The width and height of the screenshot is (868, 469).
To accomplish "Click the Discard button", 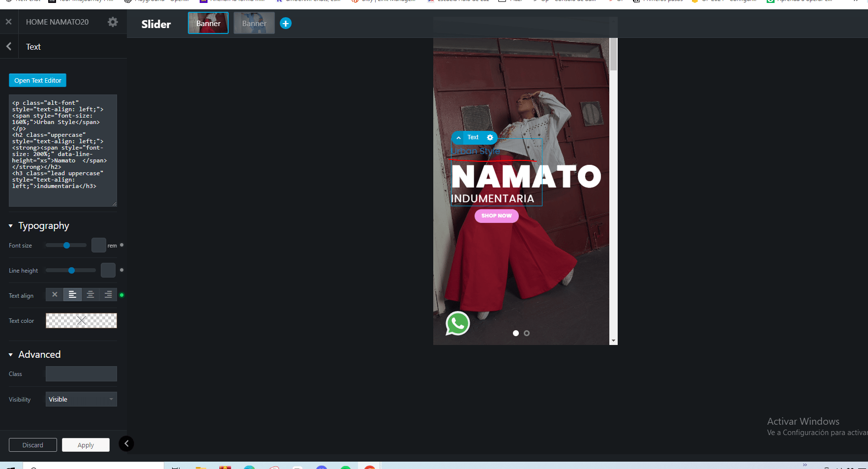I will (33, 445).
